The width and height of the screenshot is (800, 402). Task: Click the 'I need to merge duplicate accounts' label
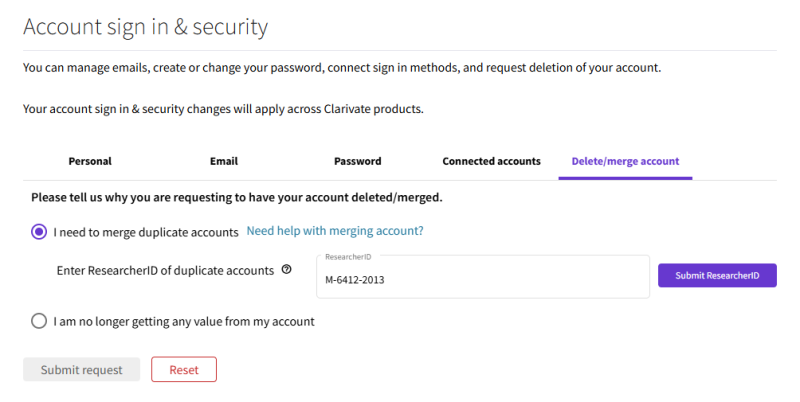[x=146, y=232]
